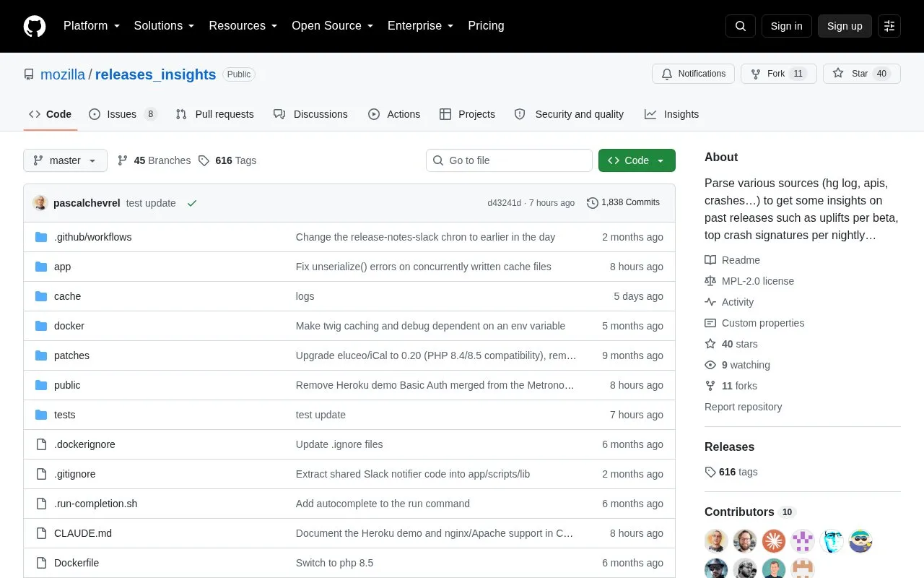Click the Notifications button
This screenshot has height=578, width=924.
693,74
